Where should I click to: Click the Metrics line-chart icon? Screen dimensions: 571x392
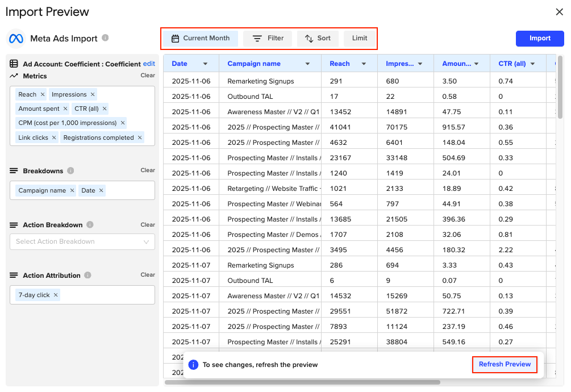pyautogui.click(x=14, y=76)
